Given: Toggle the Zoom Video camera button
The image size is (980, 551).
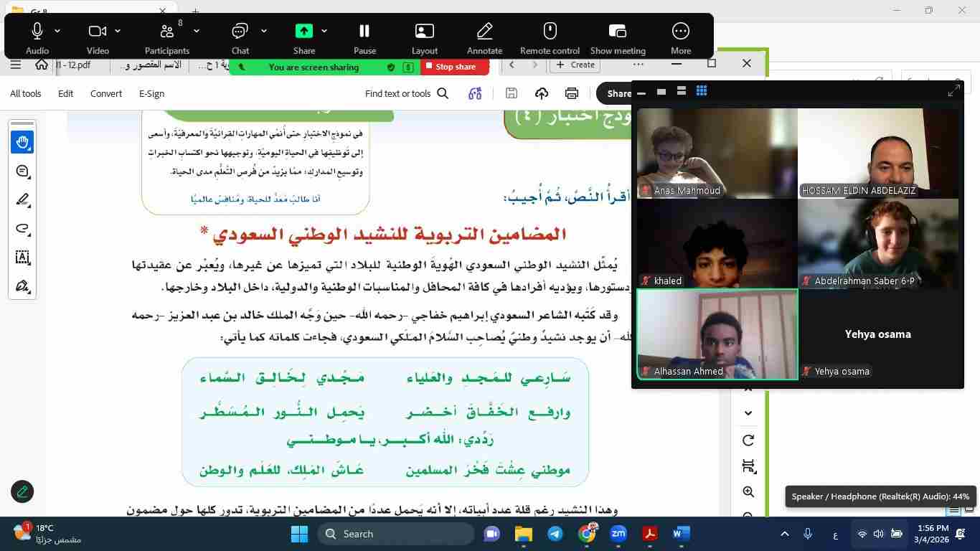Looking at the screenshot, I should (98, 38).
